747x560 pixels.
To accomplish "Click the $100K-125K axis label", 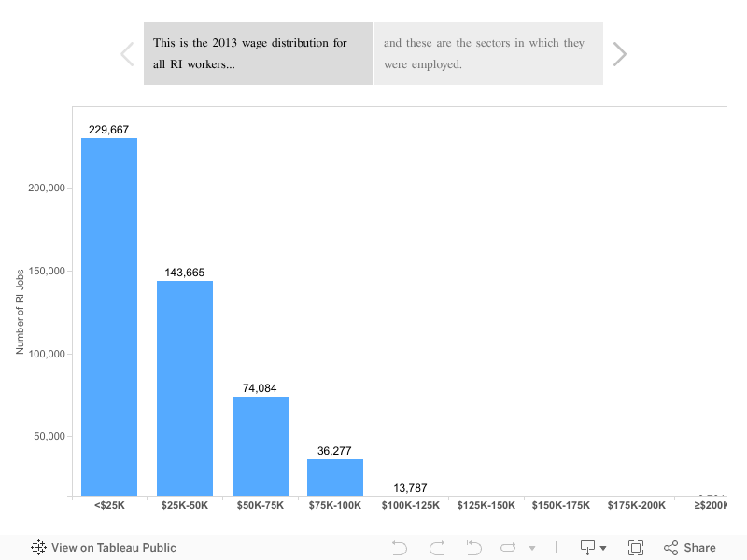I will click(x=410, y=505).
